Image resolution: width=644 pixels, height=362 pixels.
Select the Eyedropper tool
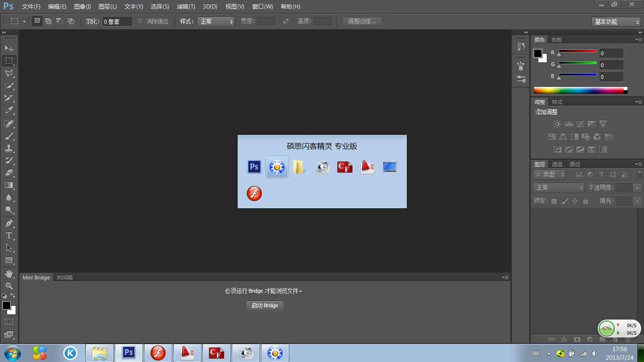pos(9,110)
